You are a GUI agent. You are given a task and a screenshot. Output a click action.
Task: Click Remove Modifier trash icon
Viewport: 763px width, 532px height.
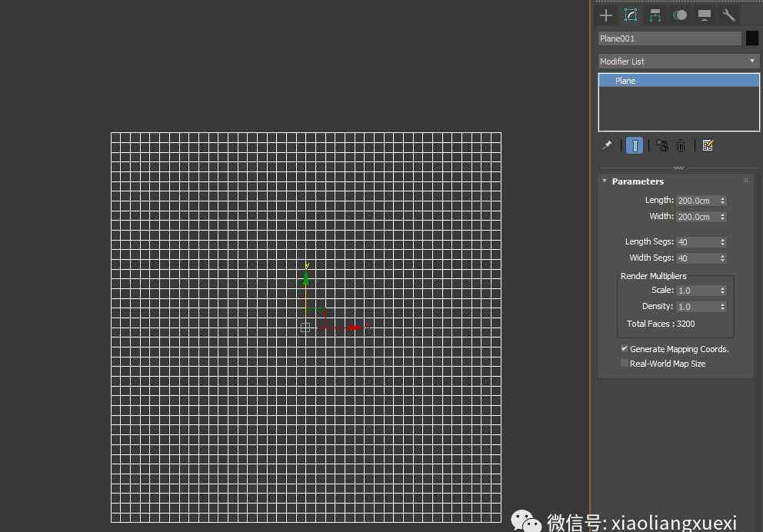point(681,145)
